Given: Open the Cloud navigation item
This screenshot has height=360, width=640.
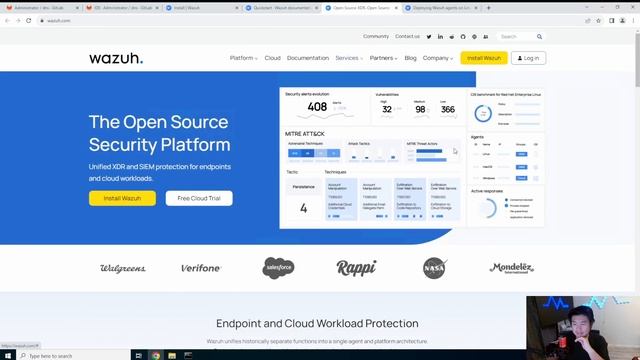Looking at the screenshot, I should (x=272, y=58).
